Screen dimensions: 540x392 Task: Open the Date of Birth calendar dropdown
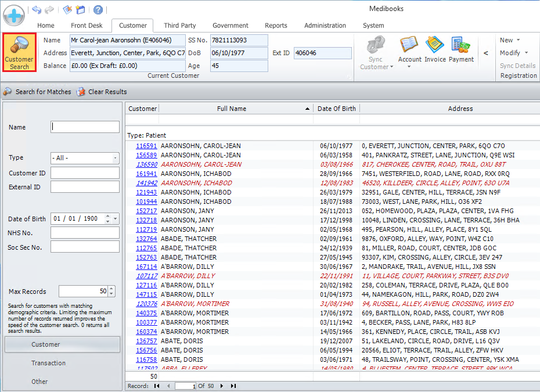(x=116, y=219)
